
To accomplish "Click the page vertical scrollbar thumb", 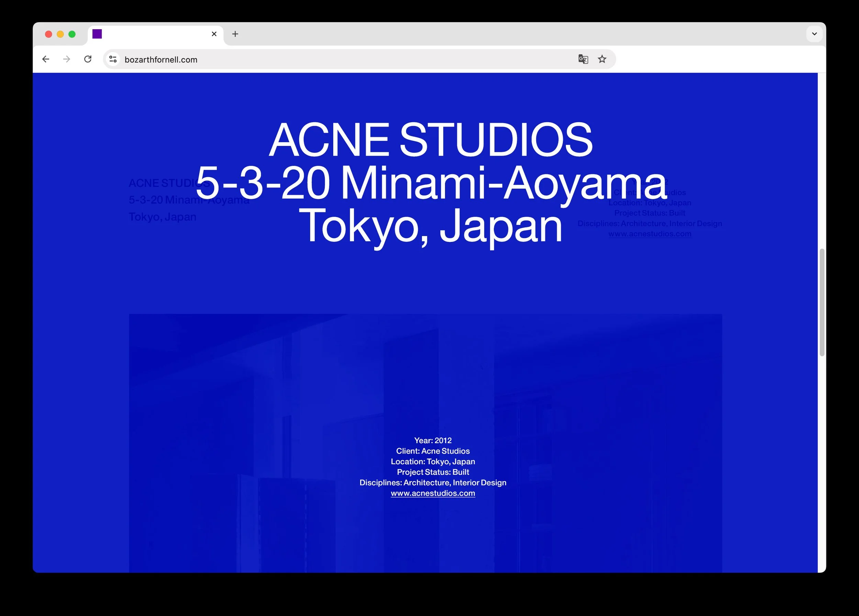I will click(x=822, y=302).
